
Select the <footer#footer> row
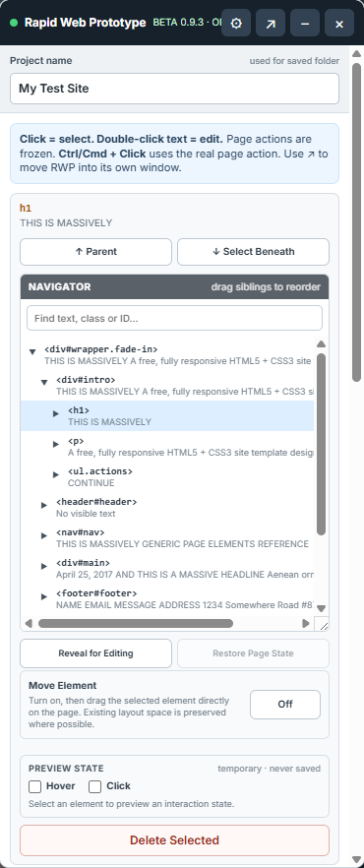tap(167, 598)
